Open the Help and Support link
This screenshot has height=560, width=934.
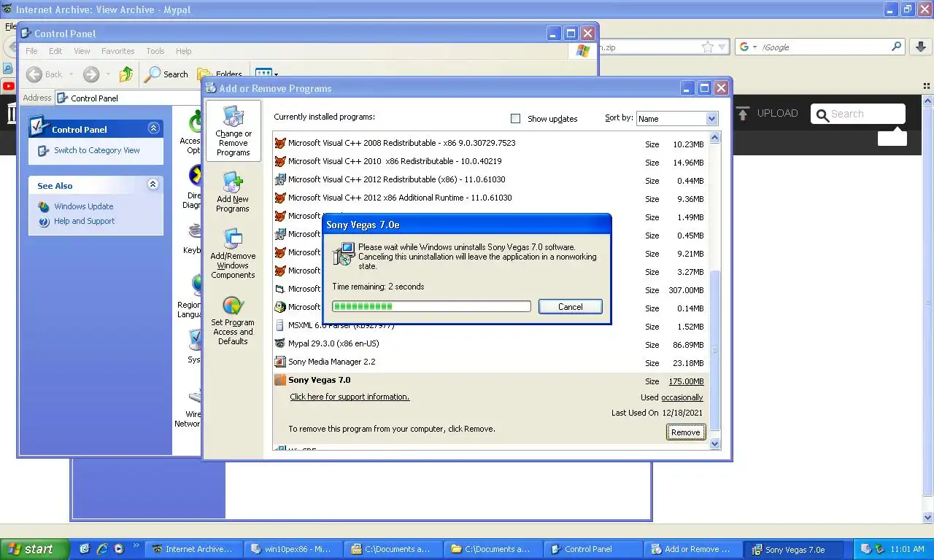click(x=84, y=221)
